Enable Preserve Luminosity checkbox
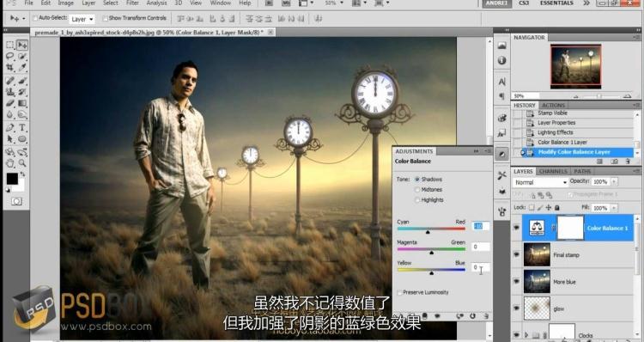Image resolution: width=644 pixels, height=342 pixels. click(x=399, y=292)
